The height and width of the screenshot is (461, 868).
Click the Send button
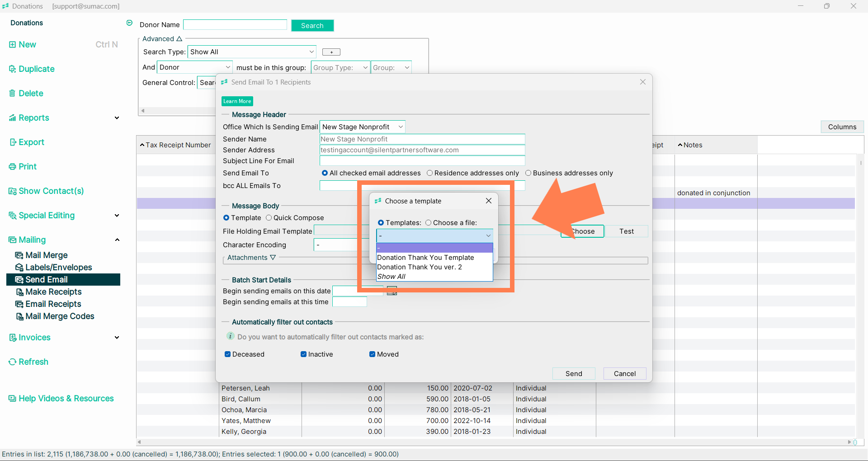click(574, 373)
